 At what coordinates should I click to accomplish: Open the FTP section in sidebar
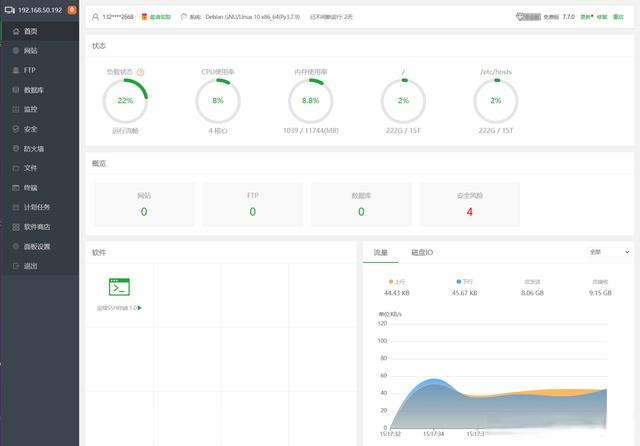point(29,70)
